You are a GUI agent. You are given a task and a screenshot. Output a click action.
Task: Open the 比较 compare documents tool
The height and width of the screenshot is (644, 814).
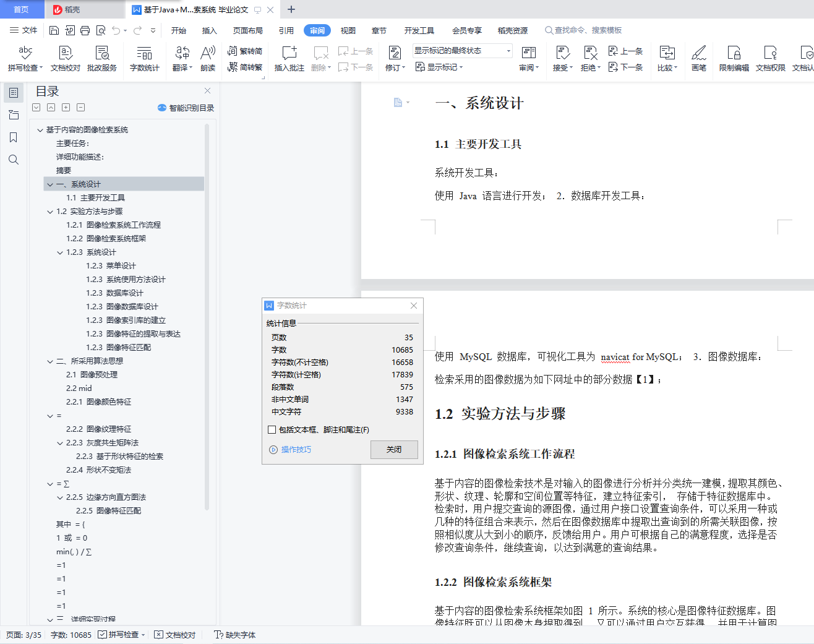pos(667,59)
